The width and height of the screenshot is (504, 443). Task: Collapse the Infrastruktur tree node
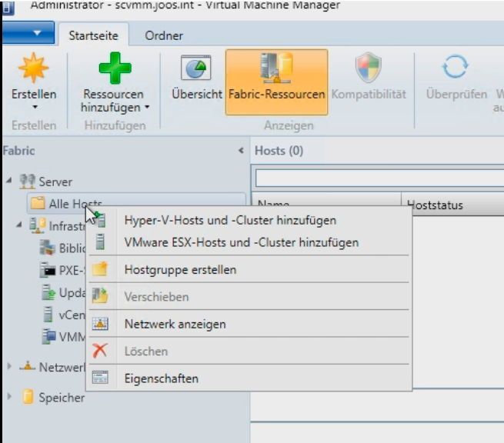[x=19, y=225]
